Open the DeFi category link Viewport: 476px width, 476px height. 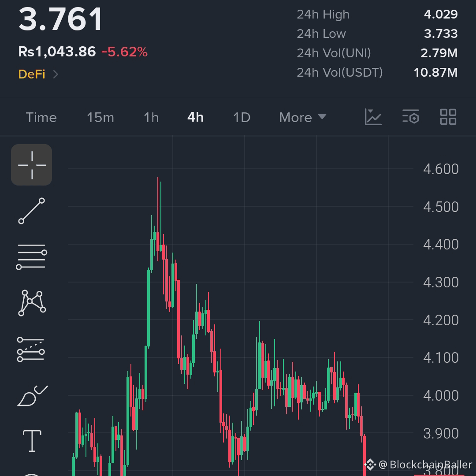pyautogui.click(x=32, y=74)
